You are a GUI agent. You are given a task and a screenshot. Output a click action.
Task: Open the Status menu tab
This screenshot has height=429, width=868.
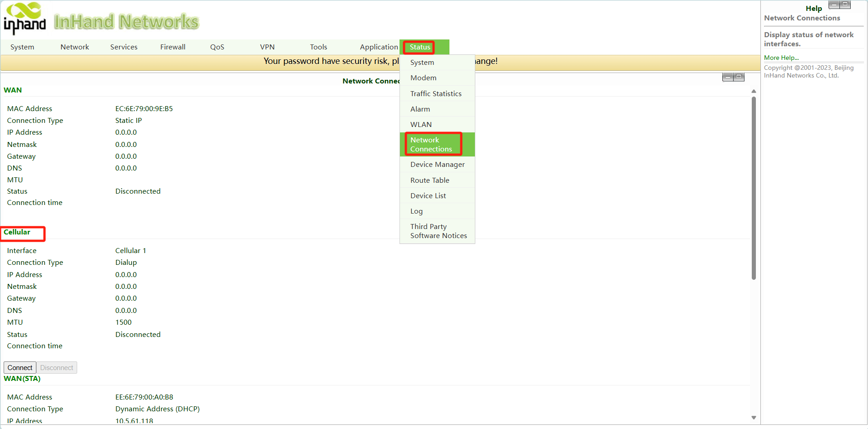(420, 47)
